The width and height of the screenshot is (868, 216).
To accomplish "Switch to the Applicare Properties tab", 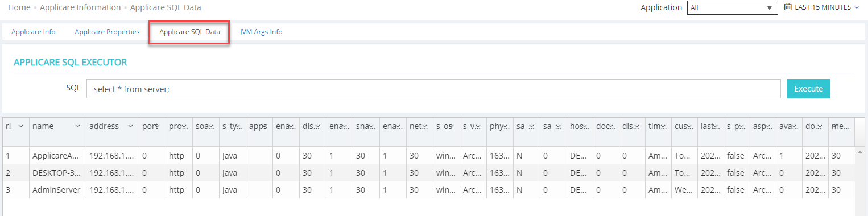I will [x=107, y=32].
